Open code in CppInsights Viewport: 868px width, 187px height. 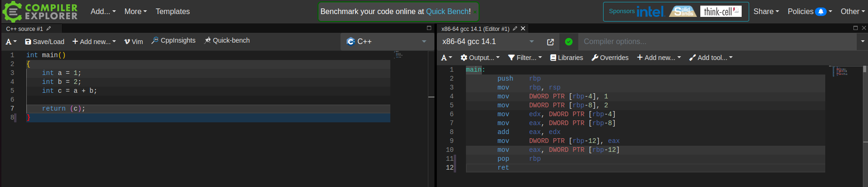click(173, 41)
